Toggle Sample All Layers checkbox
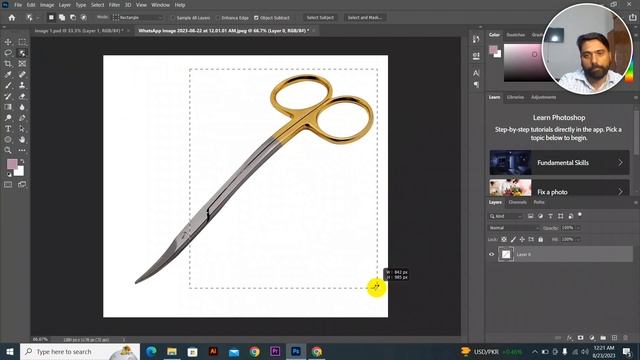The height and width of the screenshot is (360, 640). coord(173,18)
